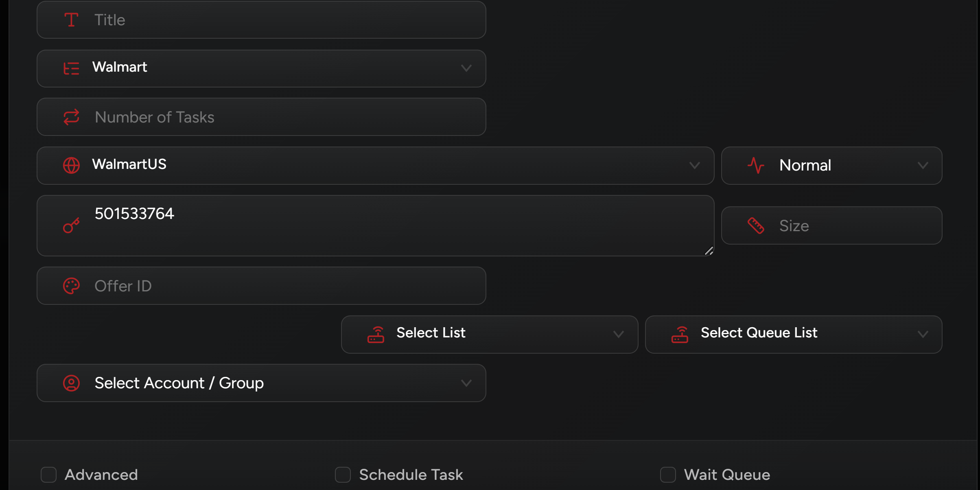Screen dimensions: 980x490
Task: Open the Select Account / Group dropdown
Action: tap(466, 383)
